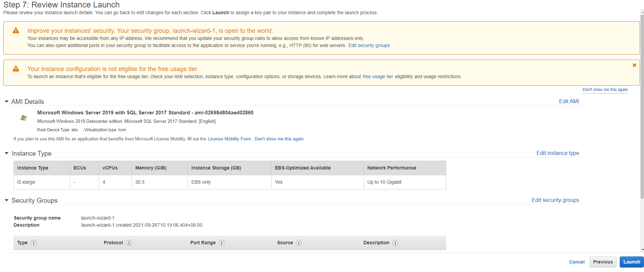Click the Yes EBS-optimized cell

pos(317,182)
